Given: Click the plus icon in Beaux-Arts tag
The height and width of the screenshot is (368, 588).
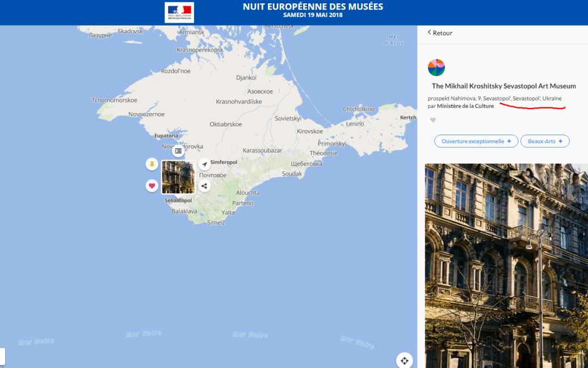Looking at the screenshot, I should [560, 141].
